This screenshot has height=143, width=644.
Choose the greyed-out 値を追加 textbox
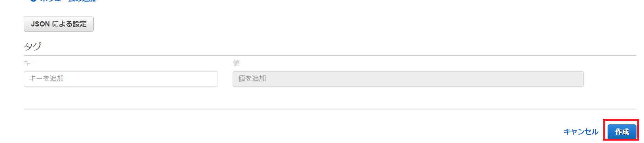pyautogui.click(x=408, y=79)
